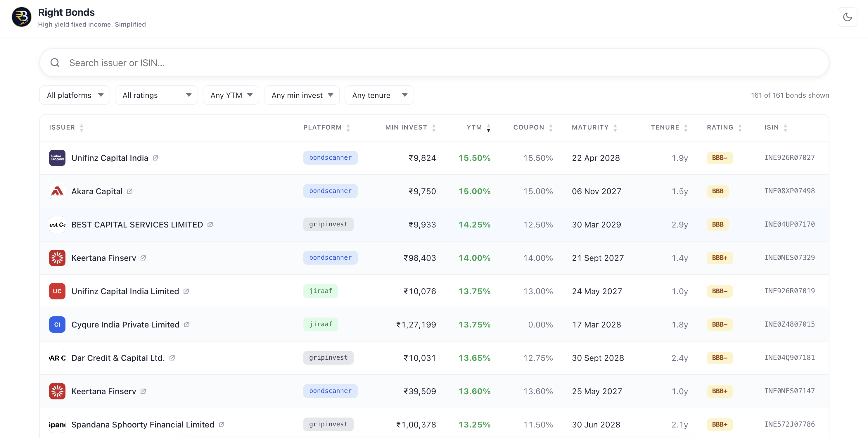Click external link icon for BEST CAPITAL SERVICES LIMITED
The width and height of the screenshot is (868, 438).
point(210,225)
